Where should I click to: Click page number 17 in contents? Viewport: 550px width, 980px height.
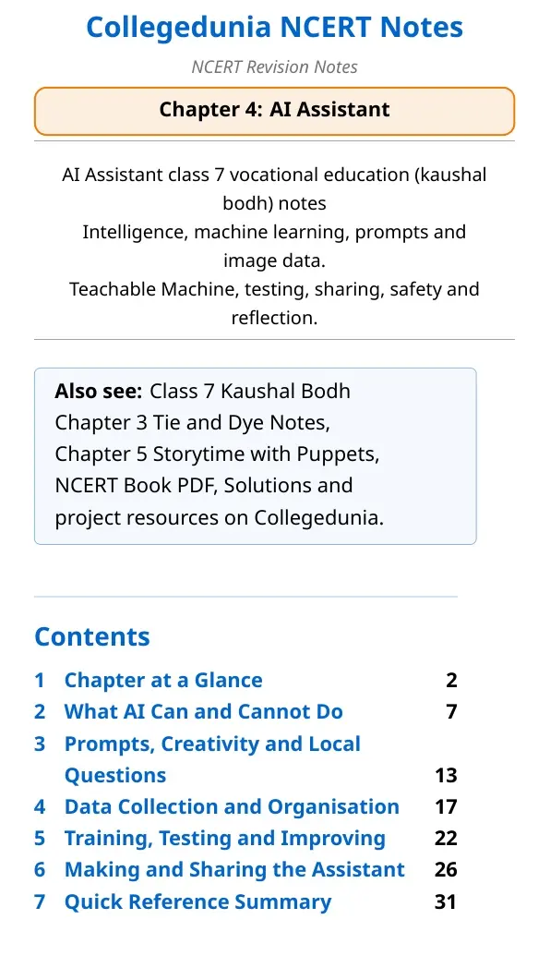pyautogui.click(x=446, y=807)
